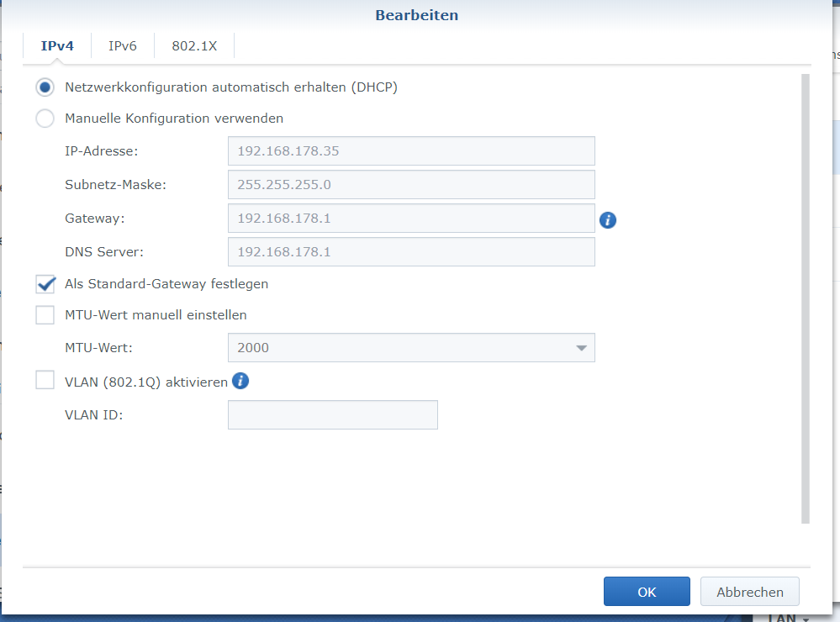This screenshot has width=840, height=622.
Task: Click the 'MTU-Wert:' label
Action: (x=98, y=348)
